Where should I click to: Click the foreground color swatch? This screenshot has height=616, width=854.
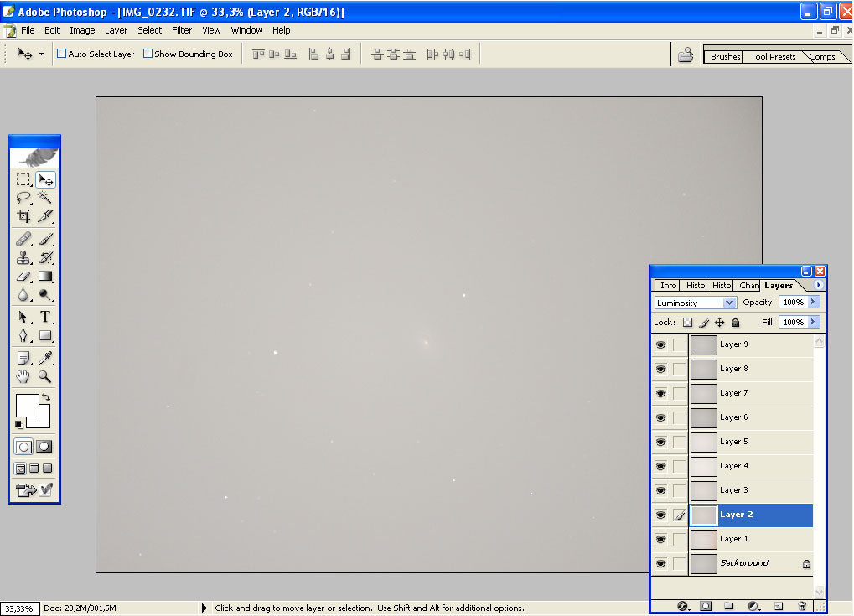click(x=27, y=406)
